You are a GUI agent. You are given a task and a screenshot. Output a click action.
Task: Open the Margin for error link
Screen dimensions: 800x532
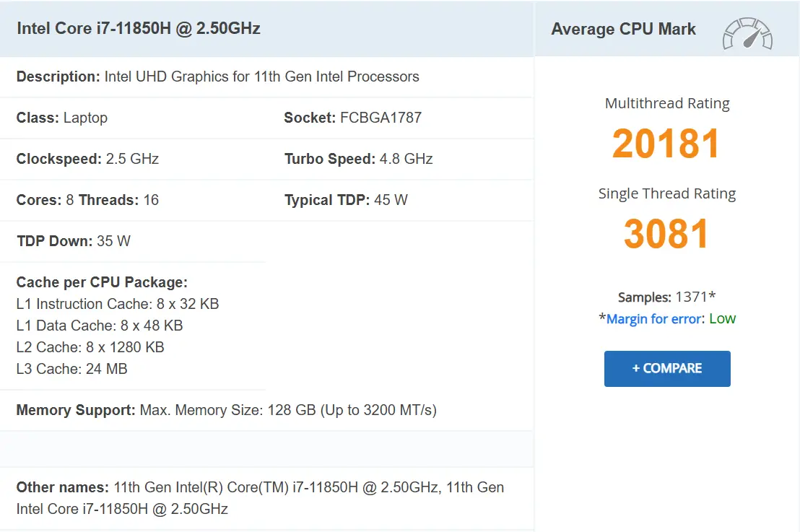click(x=653, y=319)
